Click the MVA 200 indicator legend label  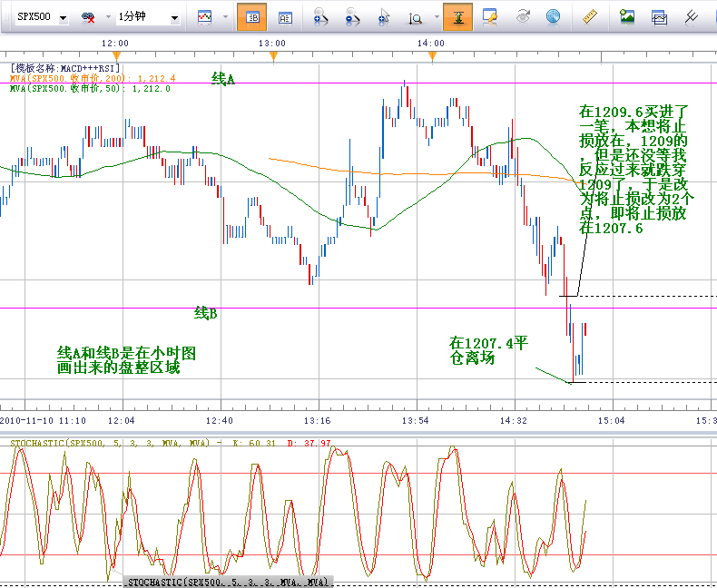click(x=93, y=79)
